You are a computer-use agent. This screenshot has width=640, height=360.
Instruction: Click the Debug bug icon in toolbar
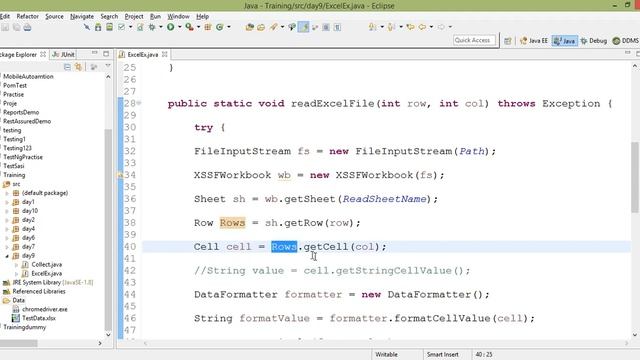pyautogui.click(x=152, y=27)
